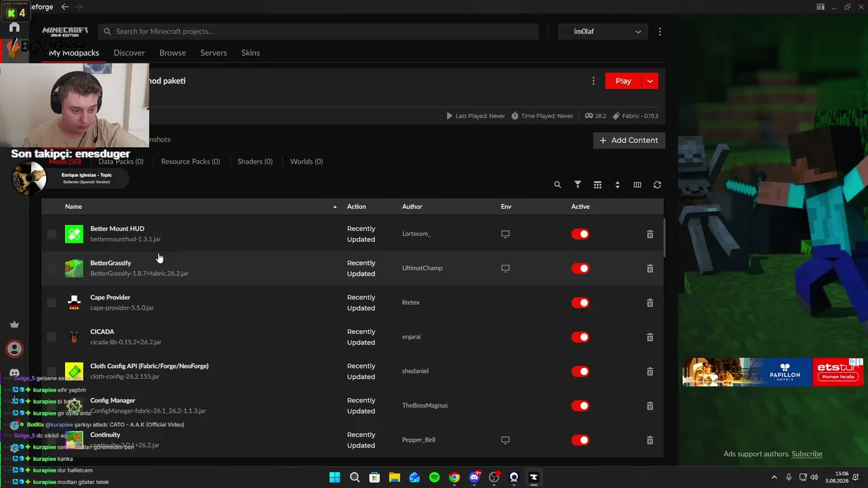This screenshot has height=488, width=868.
Task: Click the Author column header
Action: tap(412, 207)
